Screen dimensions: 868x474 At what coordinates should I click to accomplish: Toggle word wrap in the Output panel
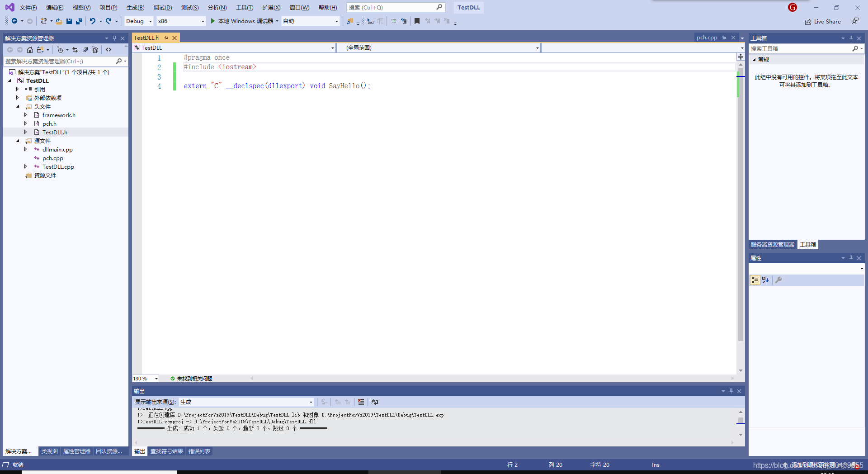(x=374, y=402)
